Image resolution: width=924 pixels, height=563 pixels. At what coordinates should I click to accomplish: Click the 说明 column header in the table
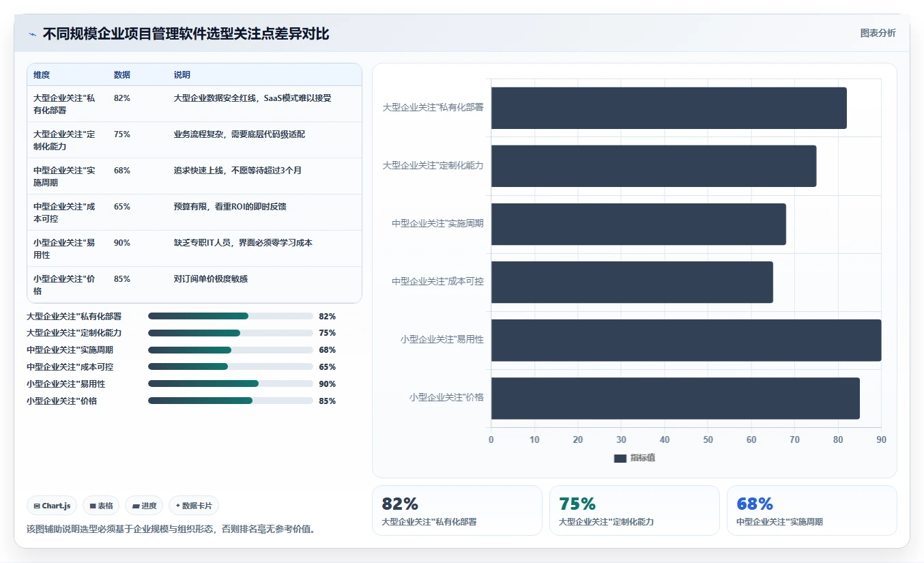tap(182, 75)
